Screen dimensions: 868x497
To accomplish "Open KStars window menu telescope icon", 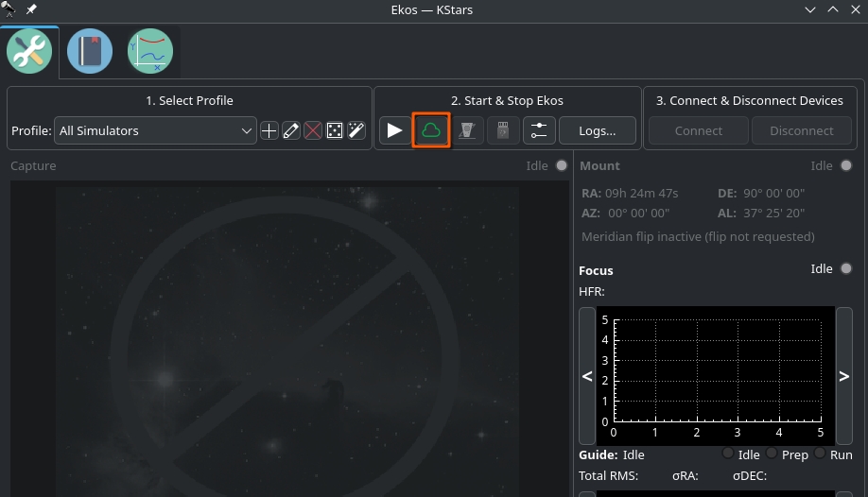I will click(x=9, y=9).
